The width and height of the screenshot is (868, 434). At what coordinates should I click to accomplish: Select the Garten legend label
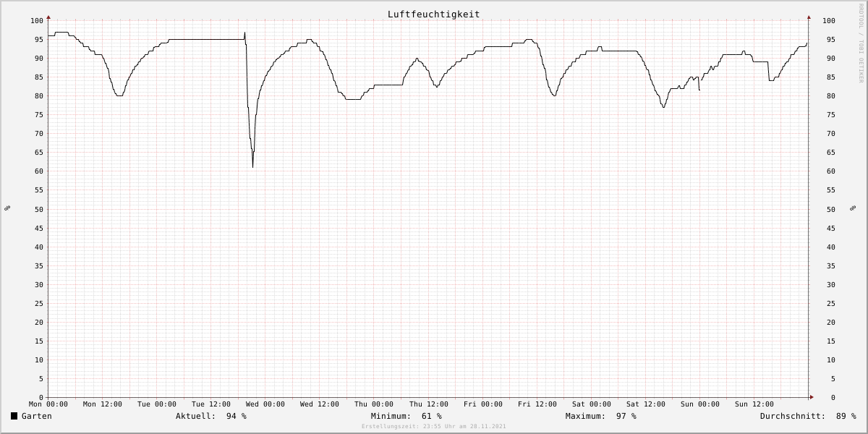(37, 416)
